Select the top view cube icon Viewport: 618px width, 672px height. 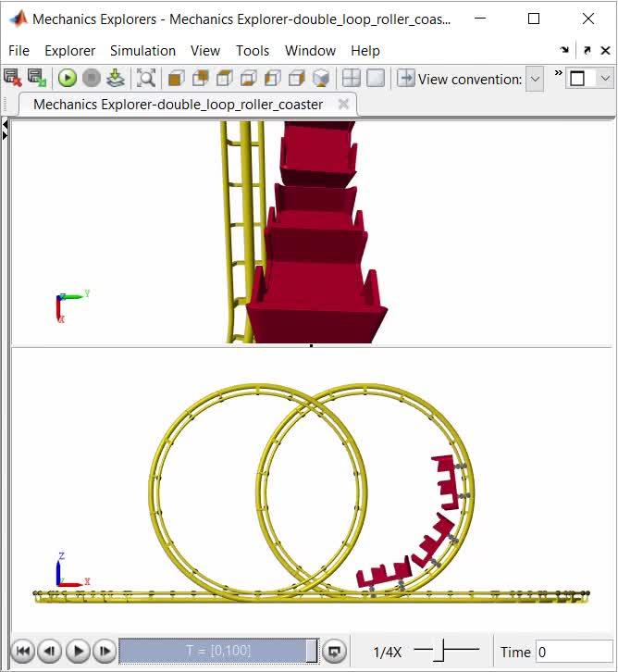pos(225,79)
